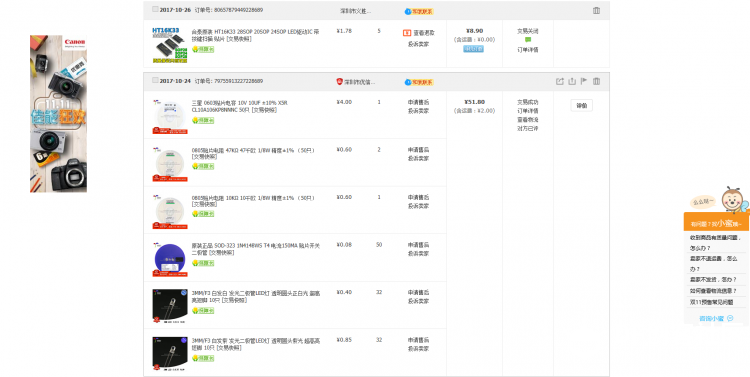Open the SOD-323 diode product thumbnail
The width and height of the screenshot is (750, 377).
(170, 259)
